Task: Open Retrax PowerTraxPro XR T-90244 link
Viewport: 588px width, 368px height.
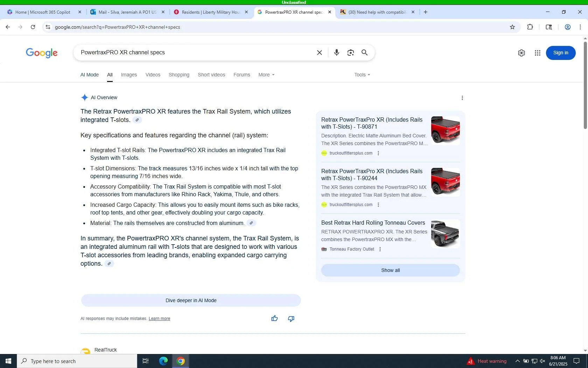Action: click(x=372, y=175)
